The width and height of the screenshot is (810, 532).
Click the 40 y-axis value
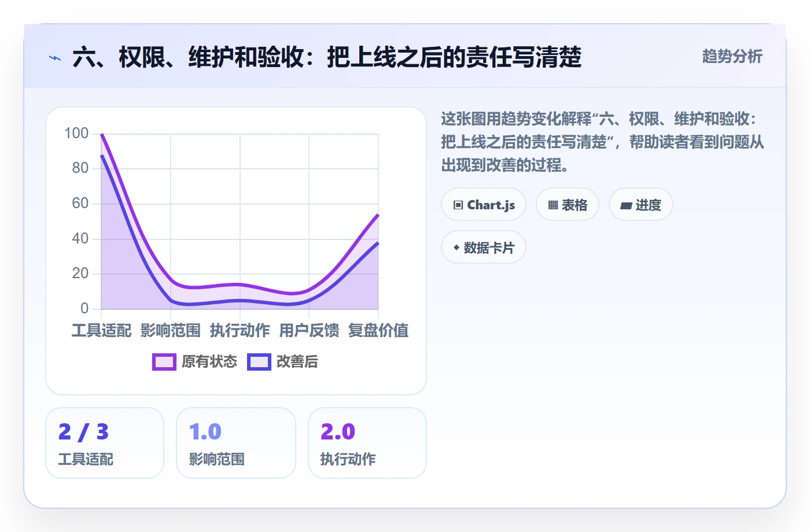click(80, 239)
